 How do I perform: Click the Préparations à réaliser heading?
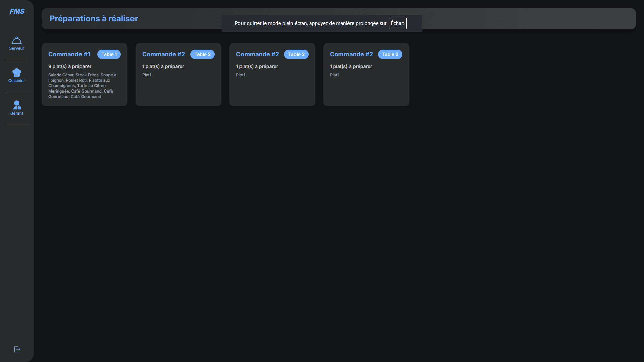(x=94, y=19)
